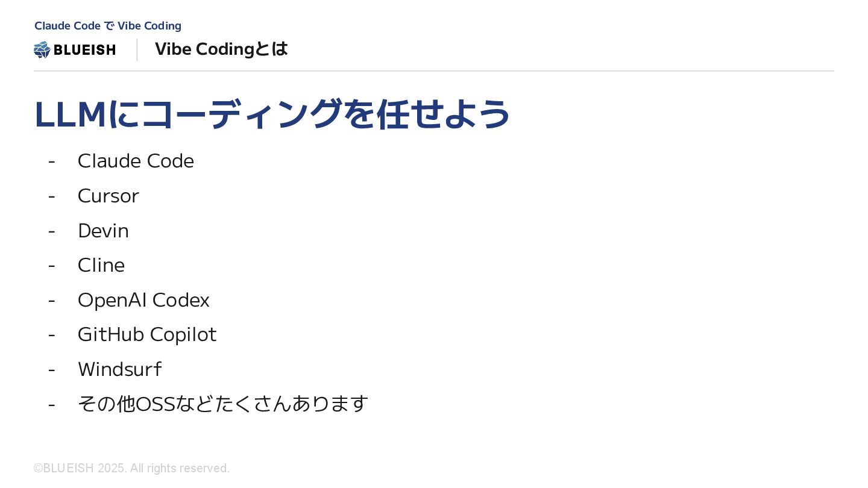
Task: Click the 'Cursor' list item
Action: (108, 196)
